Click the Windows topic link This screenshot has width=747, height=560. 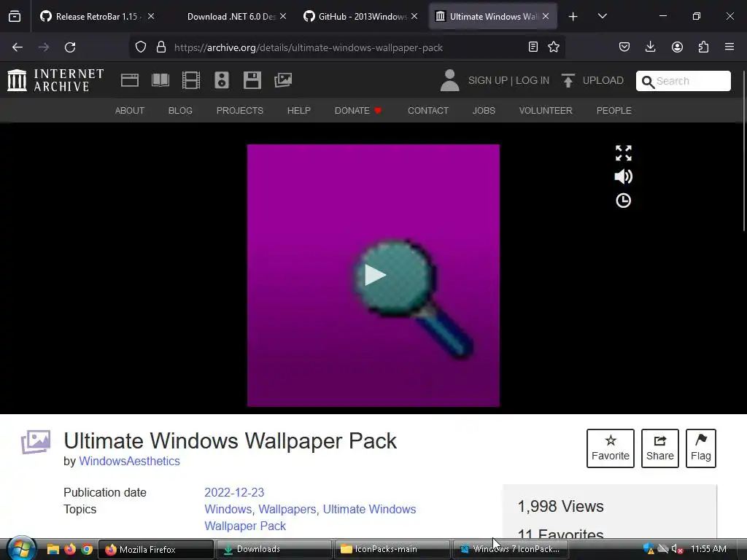(x=228, y=509)
